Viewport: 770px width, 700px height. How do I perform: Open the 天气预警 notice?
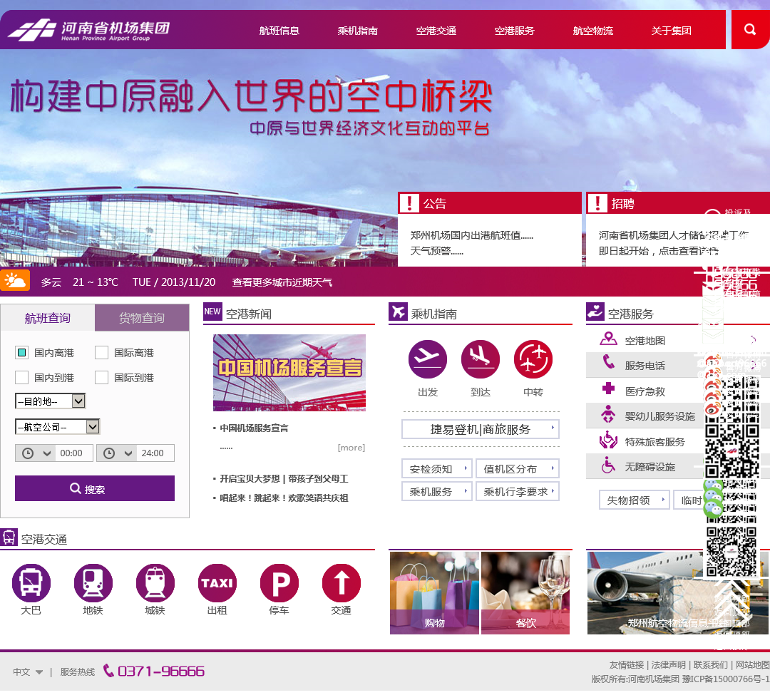(x=436, y=251)
